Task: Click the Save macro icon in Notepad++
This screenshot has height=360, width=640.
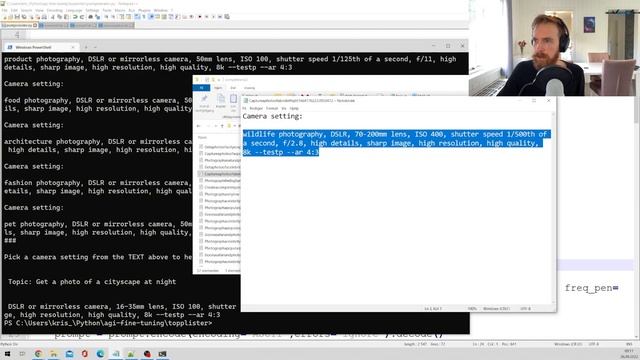Action: tap(227, 17)
